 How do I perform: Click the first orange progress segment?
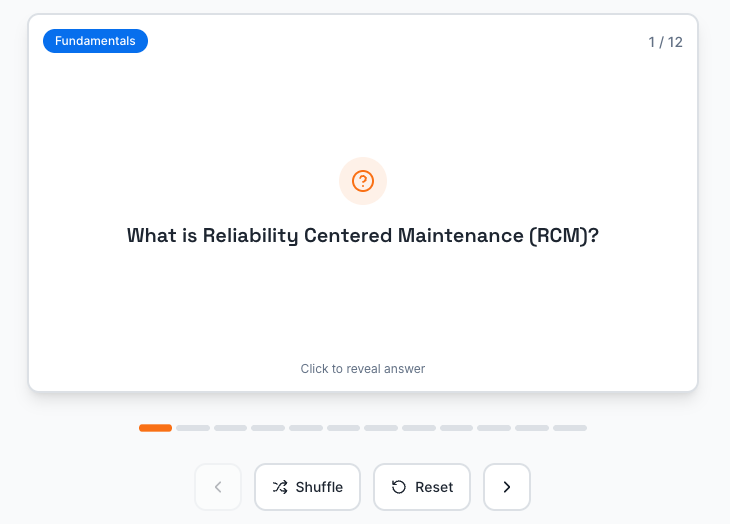click(x=155, y=428)
